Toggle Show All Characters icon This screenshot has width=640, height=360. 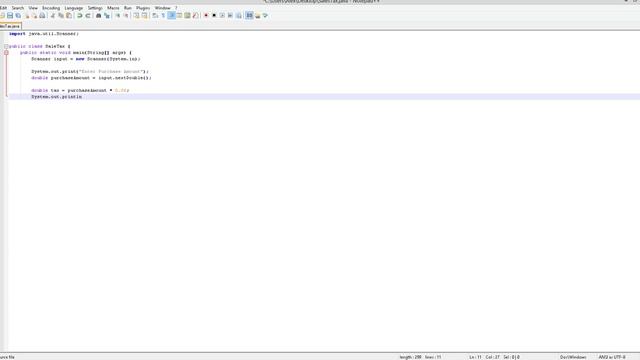point(163,16)
